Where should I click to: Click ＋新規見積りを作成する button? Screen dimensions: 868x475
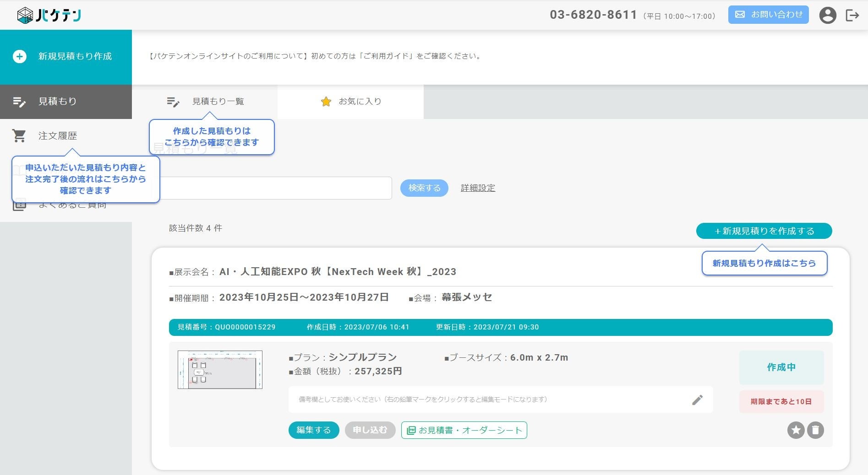(764, 231)
